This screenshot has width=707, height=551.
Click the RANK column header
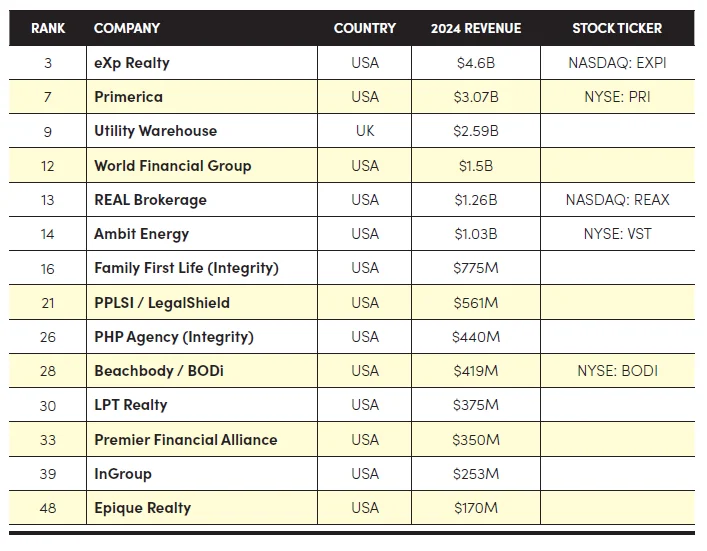coord(47,28)
